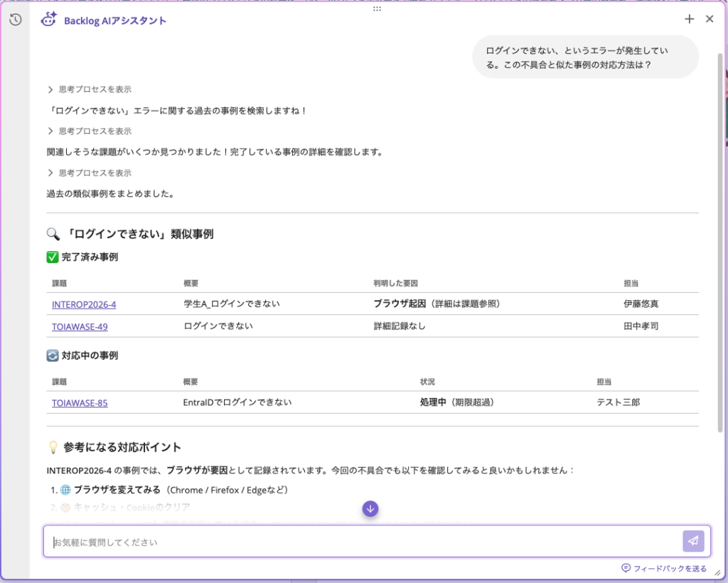This screenshot has height=583, width=728.
Task: Jump to bottom with down-arrow button
Action: coord(370,509)
